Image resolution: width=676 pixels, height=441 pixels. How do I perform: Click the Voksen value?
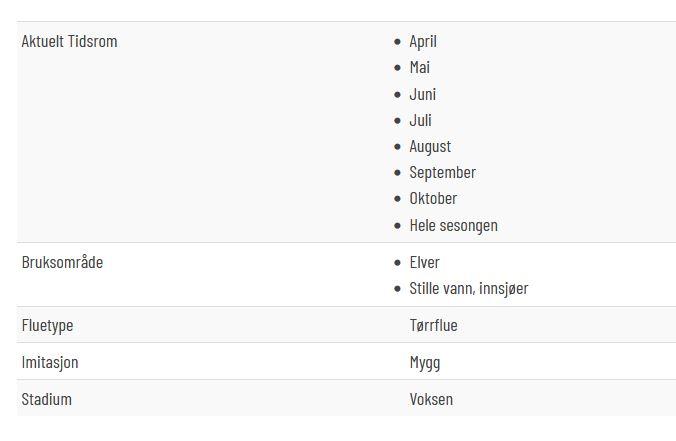431,400
